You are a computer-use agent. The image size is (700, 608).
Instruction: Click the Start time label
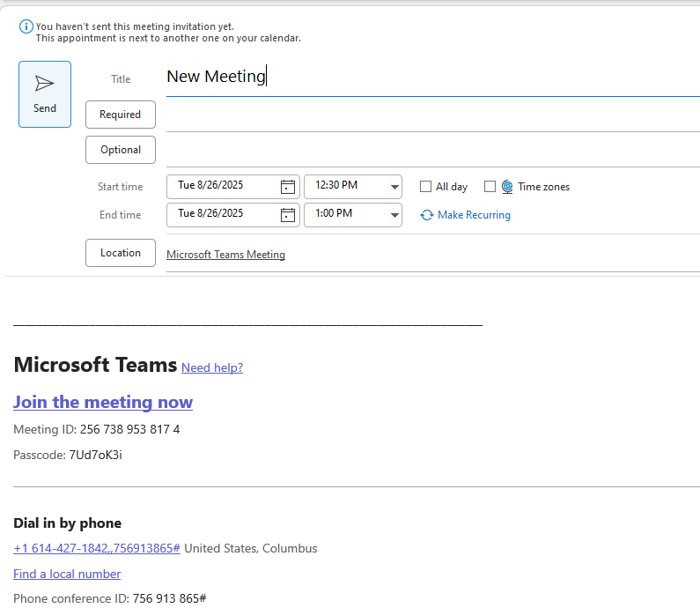click(x=120, y=187)
